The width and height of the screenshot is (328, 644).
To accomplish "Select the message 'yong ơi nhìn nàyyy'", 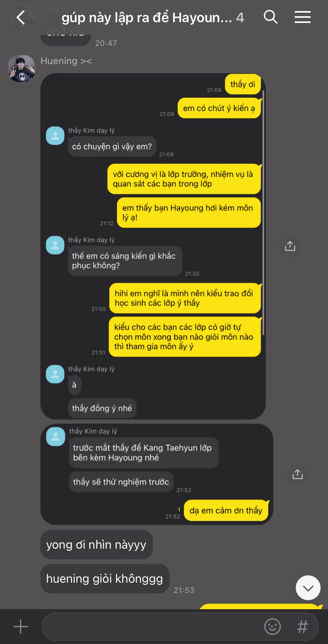I will pos(96,545).
